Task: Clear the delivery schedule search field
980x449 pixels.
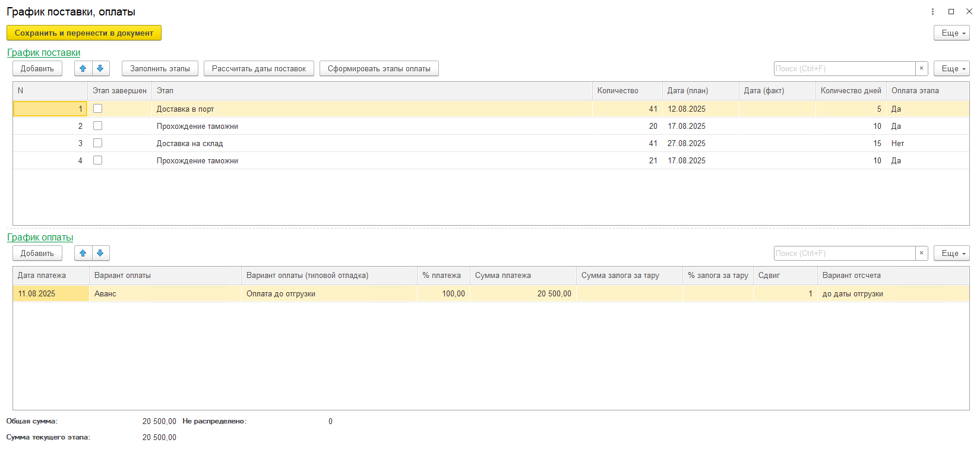Action: click(921, 69)
